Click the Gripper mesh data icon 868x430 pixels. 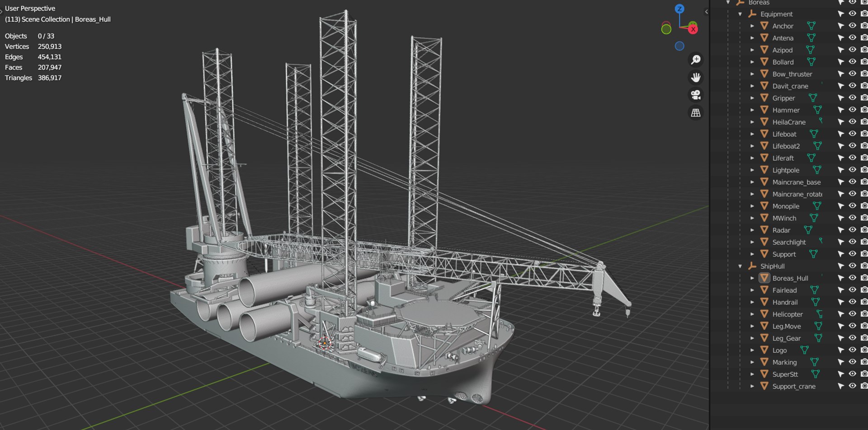(812, 98)
